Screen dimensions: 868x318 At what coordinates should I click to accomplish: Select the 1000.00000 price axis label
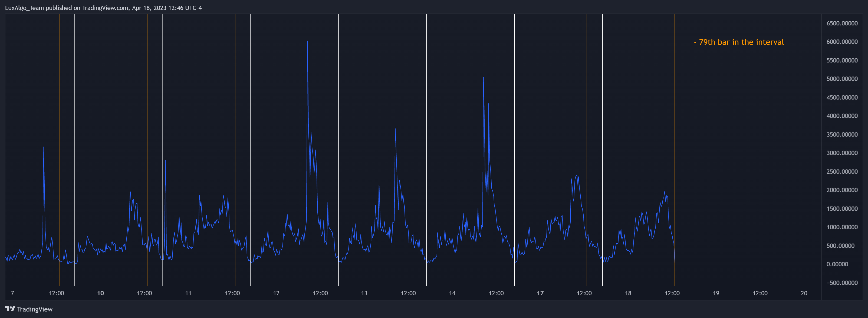coord(842,227)
